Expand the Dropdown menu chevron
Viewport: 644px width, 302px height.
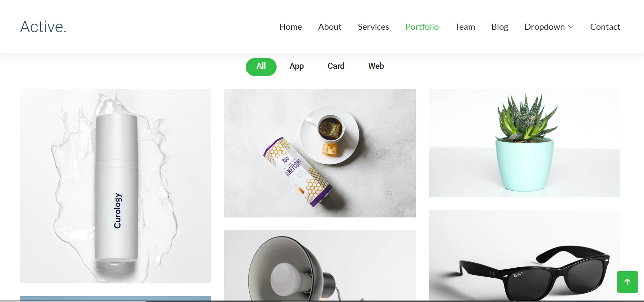571,27
